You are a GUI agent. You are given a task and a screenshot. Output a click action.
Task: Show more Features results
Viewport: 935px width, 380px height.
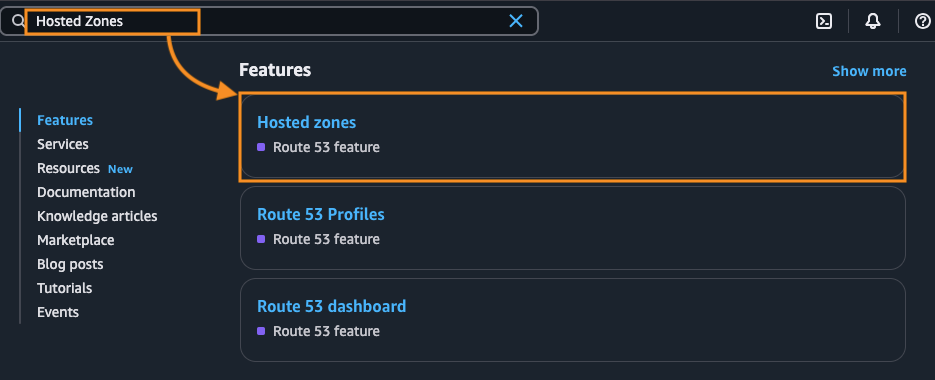pyautogui.click(x=869, y=71)
